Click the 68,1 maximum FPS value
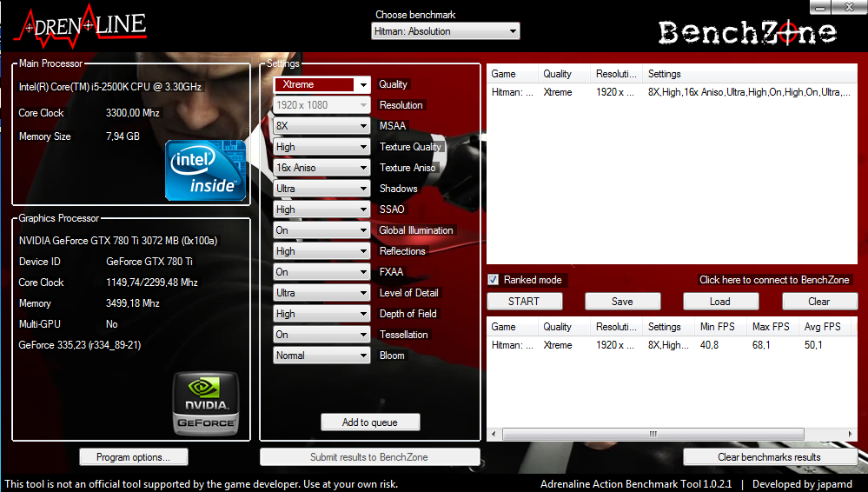Image resolution: width=868 pixels, height=492 pixels. (x=761, y=345)
